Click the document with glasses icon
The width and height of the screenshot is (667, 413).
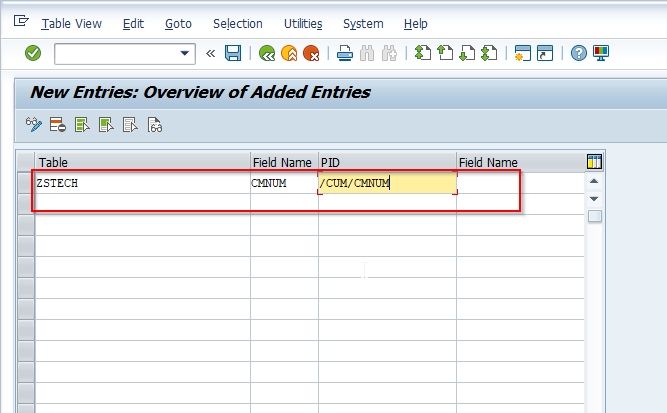155,125
